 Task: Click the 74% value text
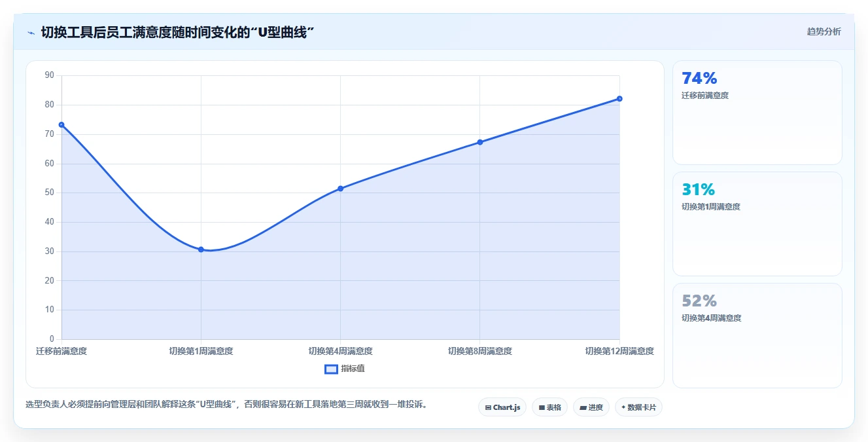tap(699, 79)
